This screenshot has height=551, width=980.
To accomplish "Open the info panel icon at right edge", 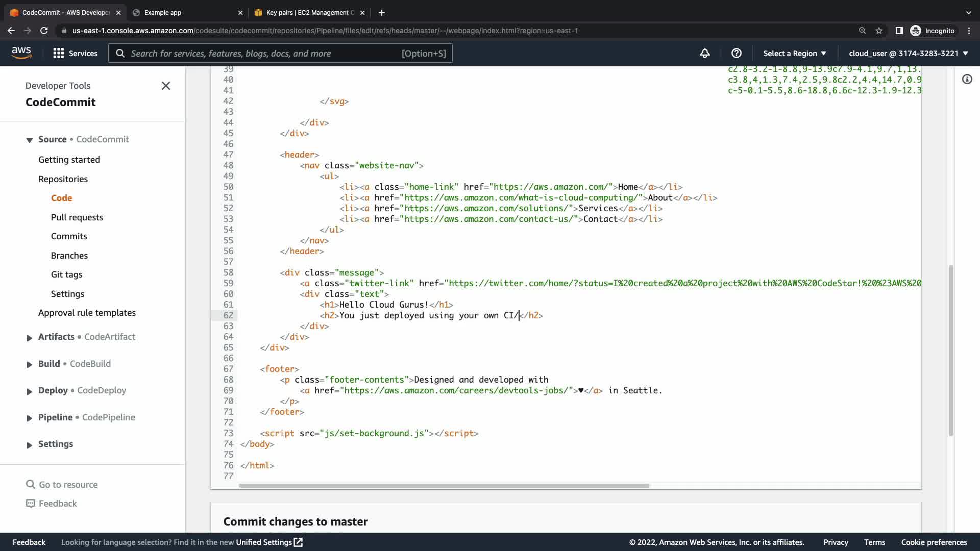I will tap(967, 79).
